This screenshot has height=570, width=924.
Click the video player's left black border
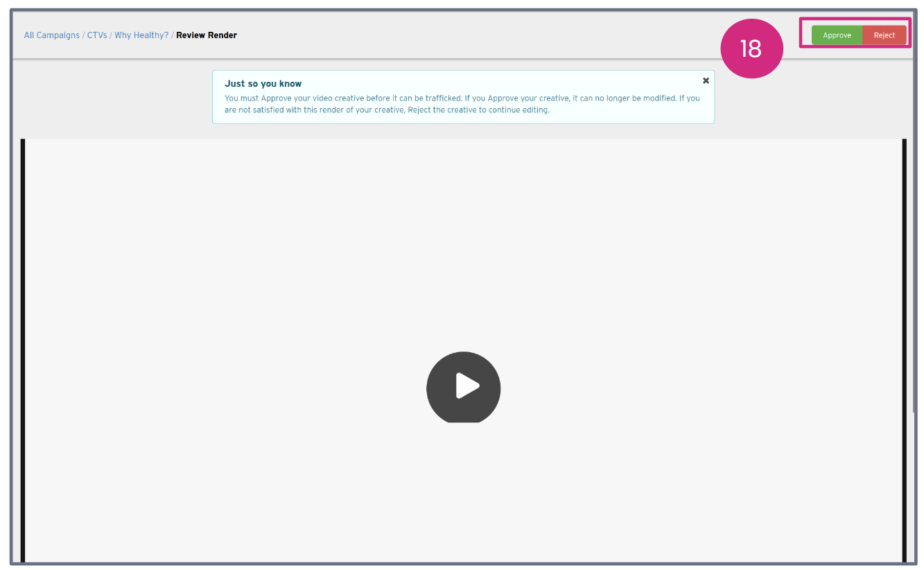point(23,347)
